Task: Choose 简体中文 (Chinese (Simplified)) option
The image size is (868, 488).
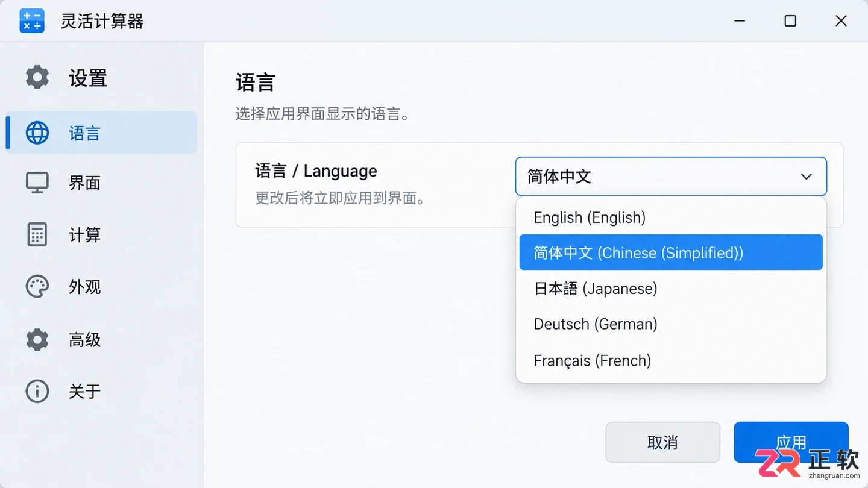Action: pyautogui.click(x=671, y=252)
